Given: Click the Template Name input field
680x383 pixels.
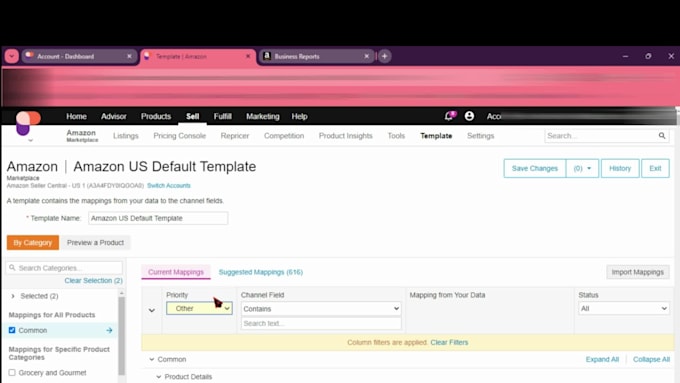Looking at the screenshot, I should pos(158,218).
